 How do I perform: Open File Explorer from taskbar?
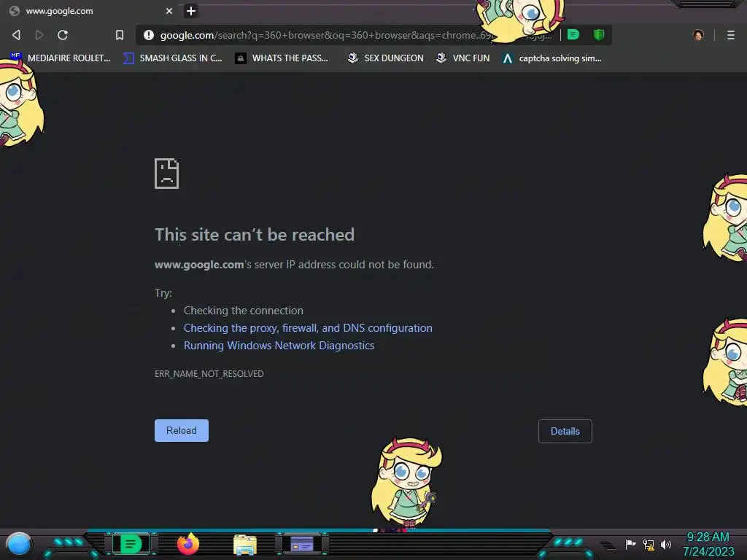click(x=245, y=545)
